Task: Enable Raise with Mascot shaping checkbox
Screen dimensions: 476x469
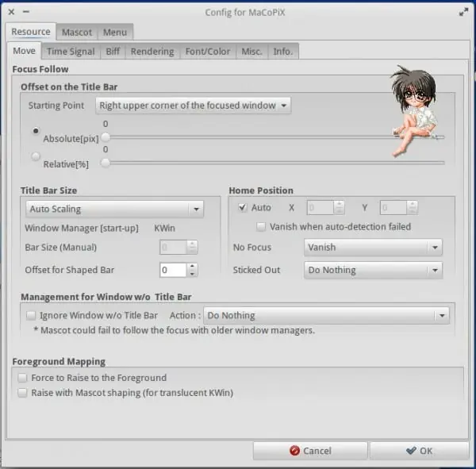Action: [22, 393]
